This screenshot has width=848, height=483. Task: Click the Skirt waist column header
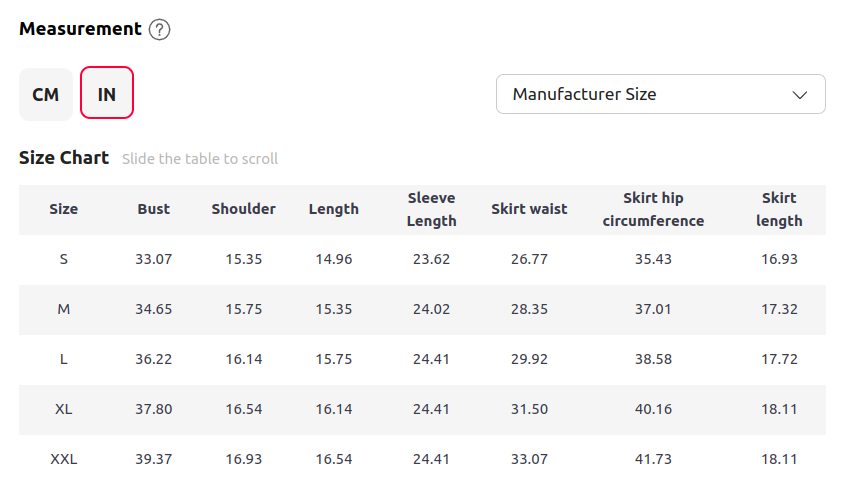tap(529, 209)
